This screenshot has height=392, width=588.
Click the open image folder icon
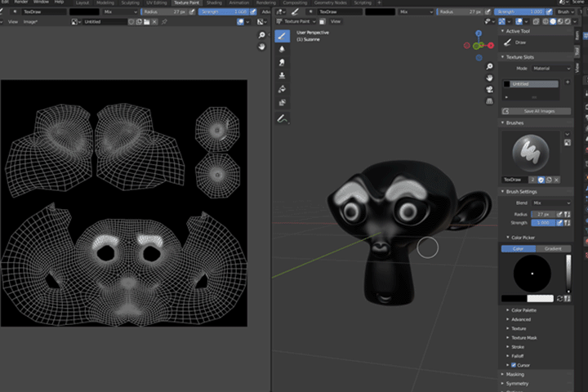point(147,22)
